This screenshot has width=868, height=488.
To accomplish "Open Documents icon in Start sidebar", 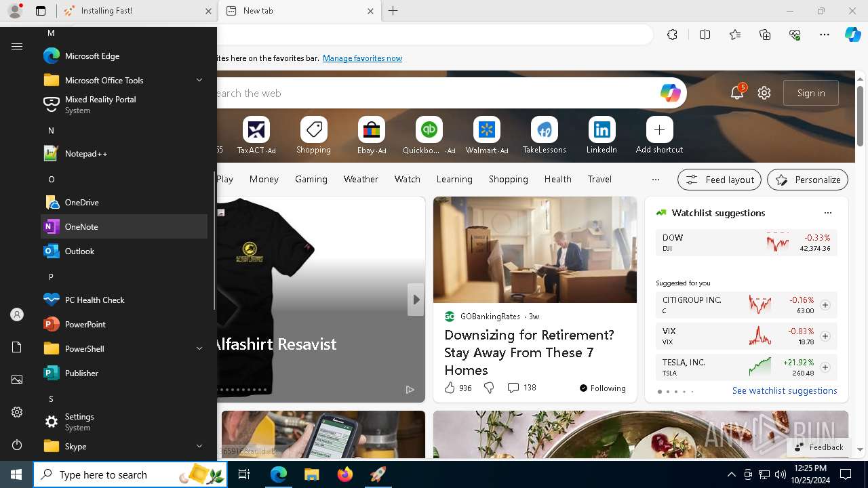I will 17,347.
